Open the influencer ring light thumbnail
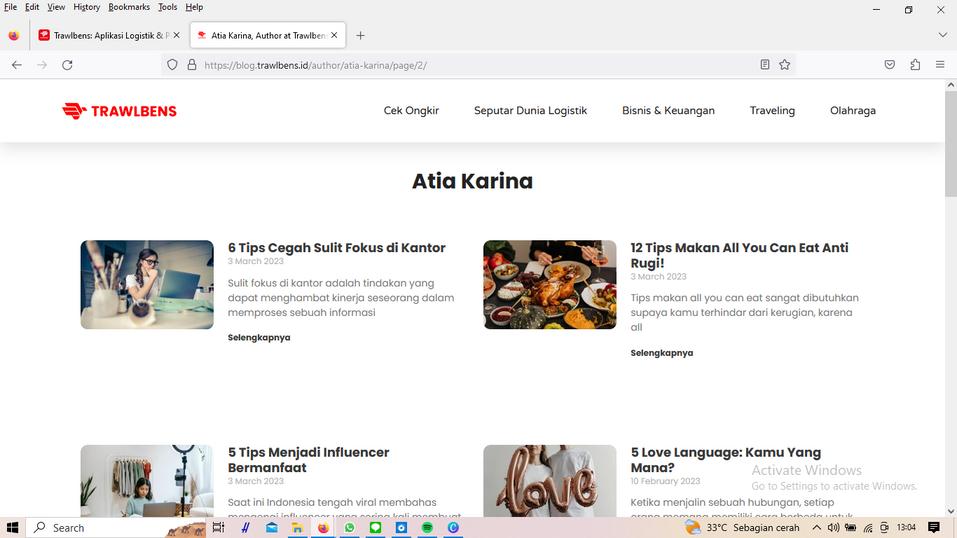 pos(147,481)
